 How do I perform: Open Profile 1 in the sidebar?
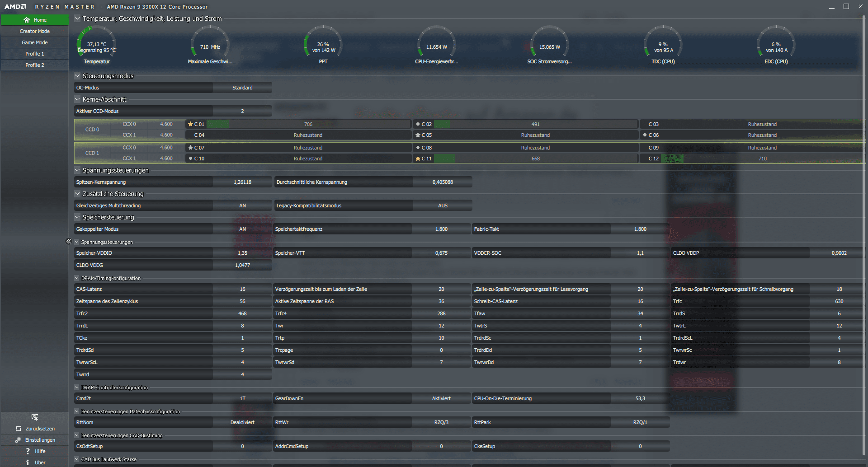coord(35,54)
